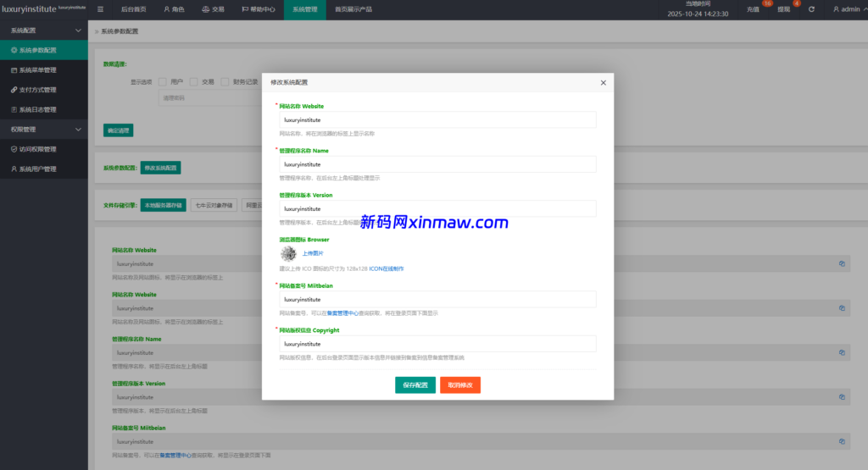The width and height of the screenshot is (868, 470).
Task: Open the 提现 notifications item
Action: pyautogui.click(x=784, y=9)
